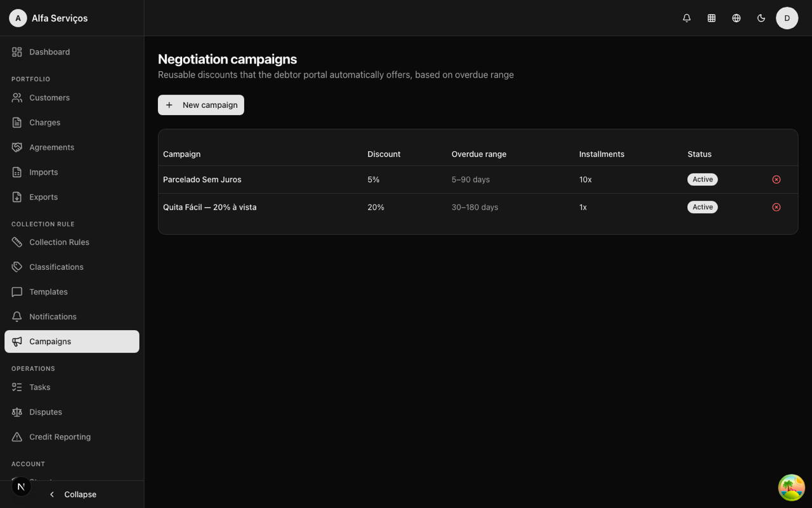Screen dimensions: 812x508
Task: Click the 20% discount cell
Action: [376, 207]
